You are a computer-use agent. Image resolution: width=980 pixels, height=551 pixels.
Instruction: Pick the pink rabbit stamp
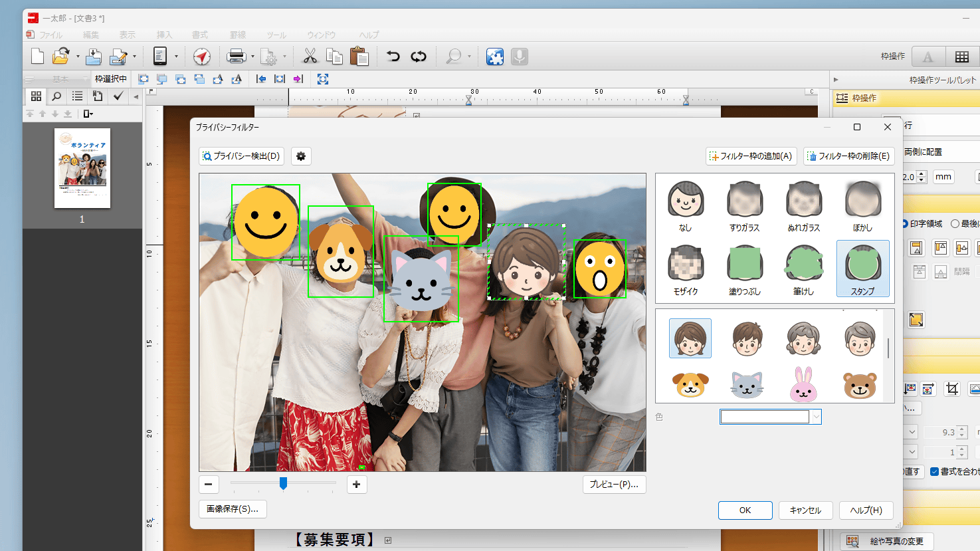[x=803, y=385]
